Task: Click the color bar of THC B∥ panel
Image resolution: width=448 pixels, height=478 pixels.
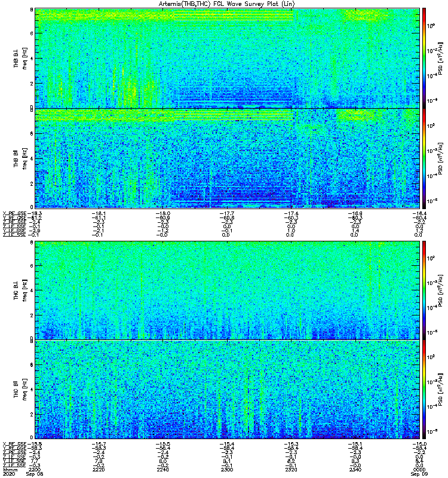Action: 424,390
